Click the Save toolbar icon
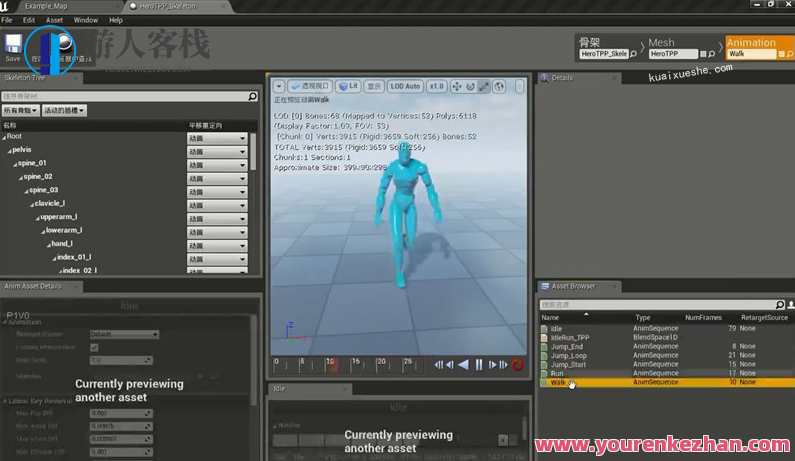 click(13, 47)
